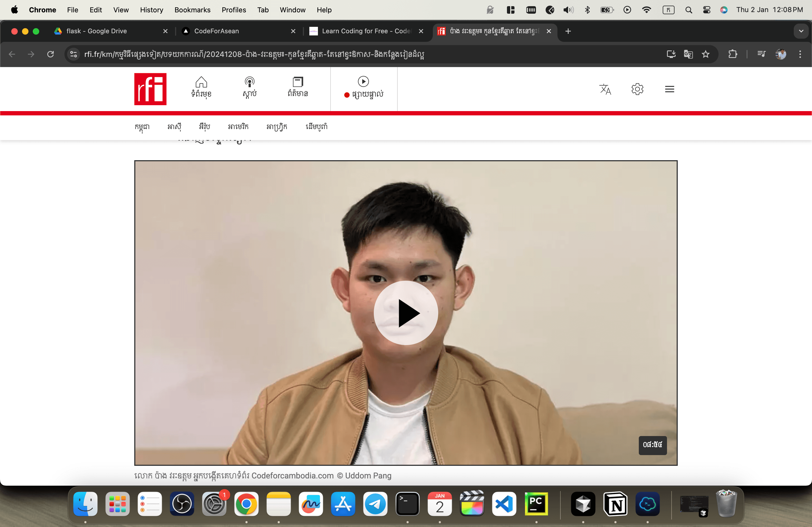Open the Trash in the Dock

coord(726,504)
